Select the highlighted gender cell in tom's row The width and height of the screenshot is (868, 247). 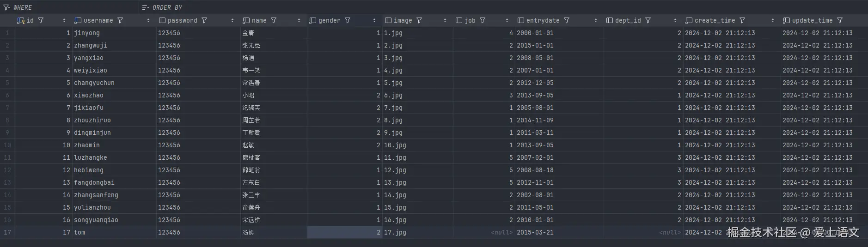[345, 232]
